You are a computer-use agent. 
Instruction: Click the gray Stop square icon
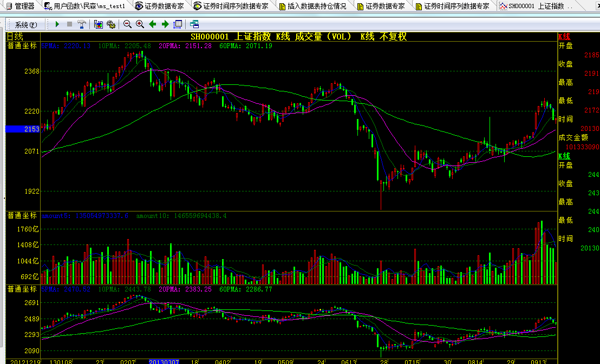click(69, 24)
